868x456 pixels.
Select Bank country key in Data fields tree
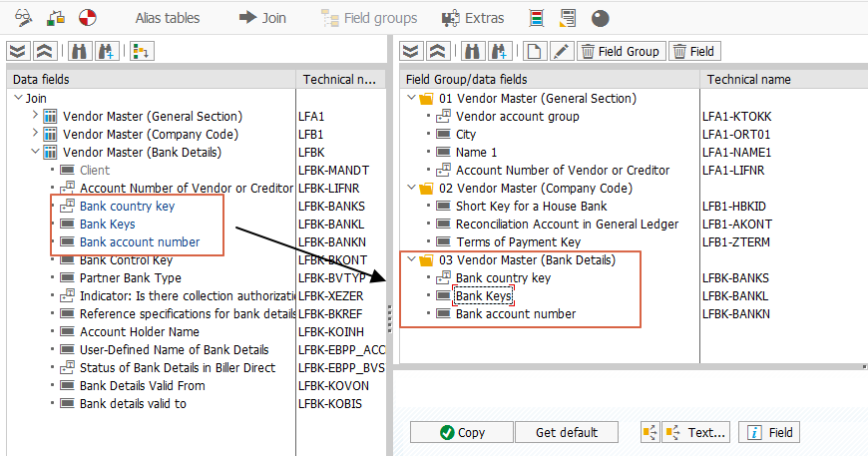click(127, 206)
